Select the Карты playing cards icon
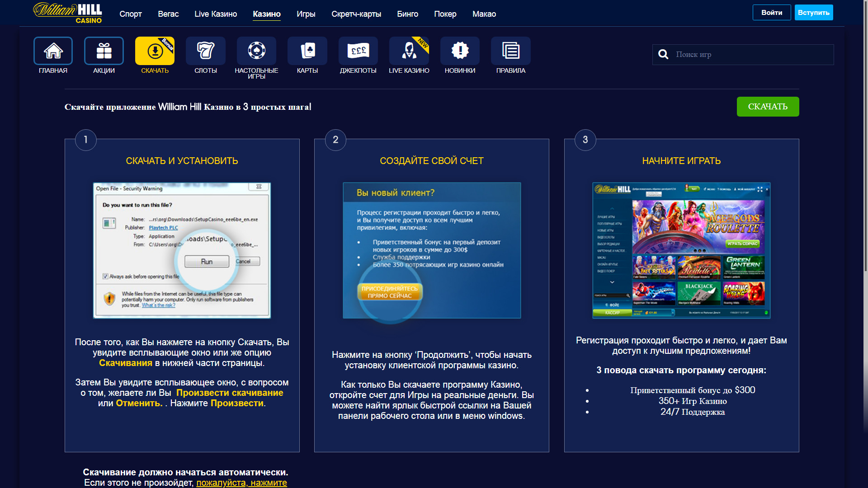The height and width of the screenshot is (488, 868). tap(307, 51)
